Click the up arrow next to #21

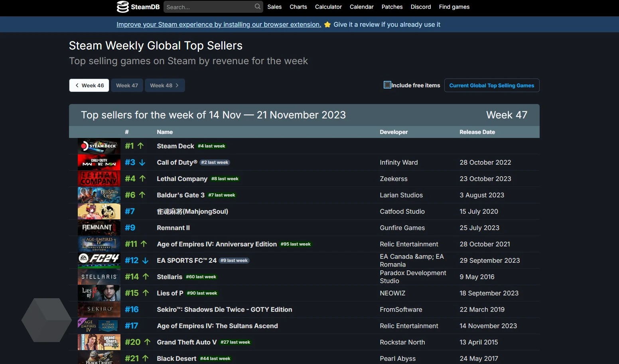(145, 358)
